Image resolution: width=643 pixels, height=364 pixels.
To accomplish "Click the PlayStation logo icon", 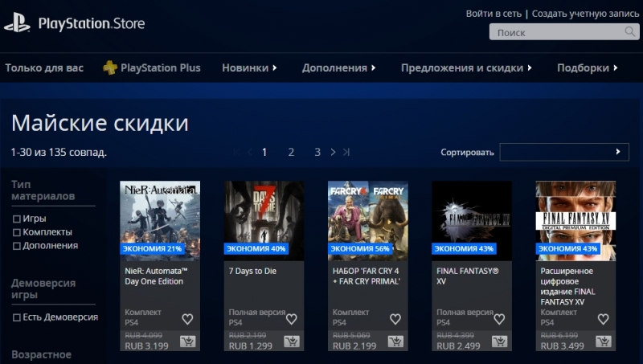I will (17, 22).
